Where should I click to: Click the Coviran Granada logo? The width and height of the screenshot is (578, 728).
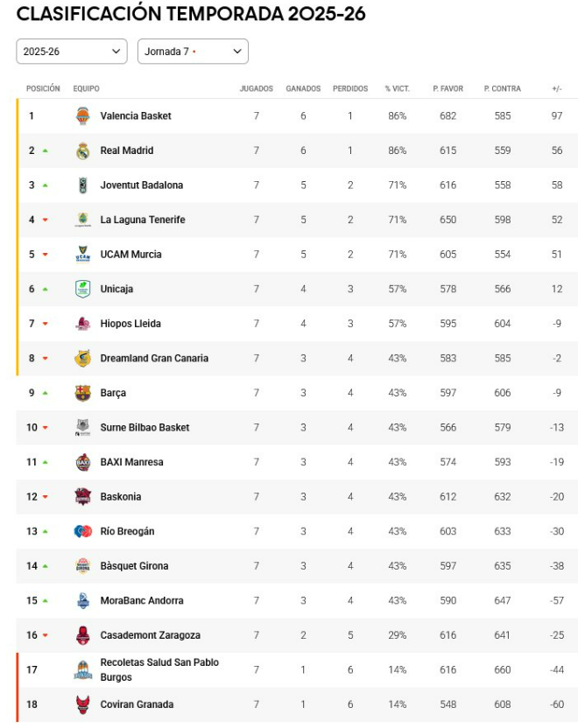coord(82,704)
